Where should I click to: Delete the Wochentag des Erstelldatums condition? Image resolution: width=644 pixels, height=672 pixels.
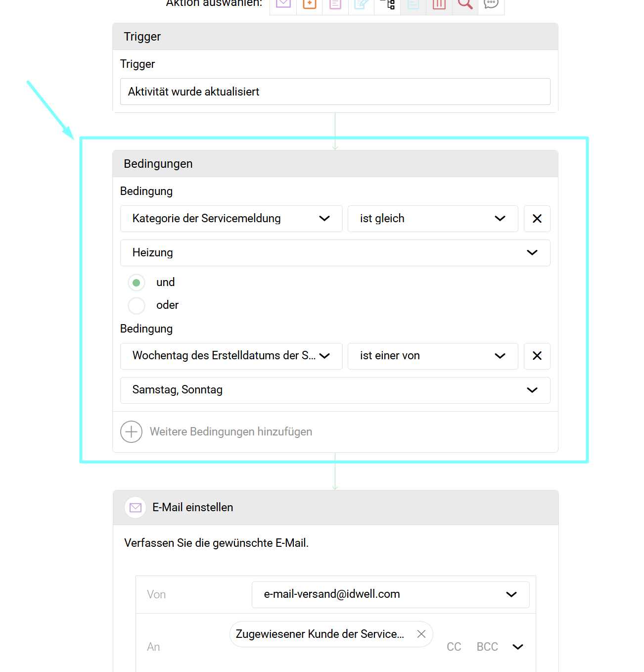537,356
